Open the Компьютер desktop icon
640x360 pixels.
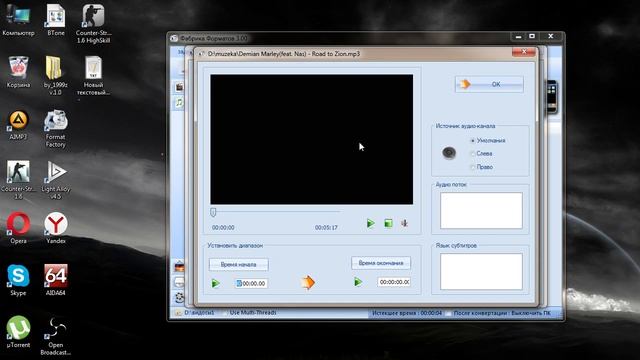pyautogui.click(x=18, y=20)
